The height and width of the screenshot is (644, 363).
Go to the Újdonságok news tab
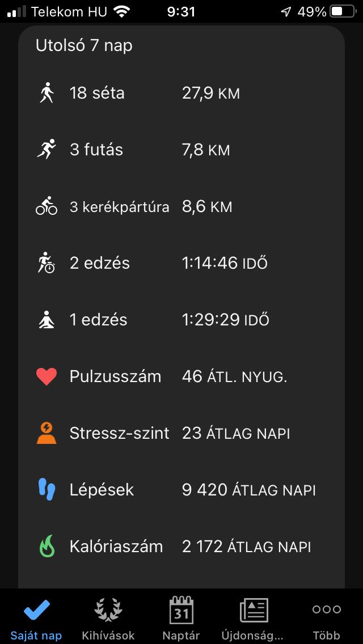pyautogui.click(x=254, y=618)
